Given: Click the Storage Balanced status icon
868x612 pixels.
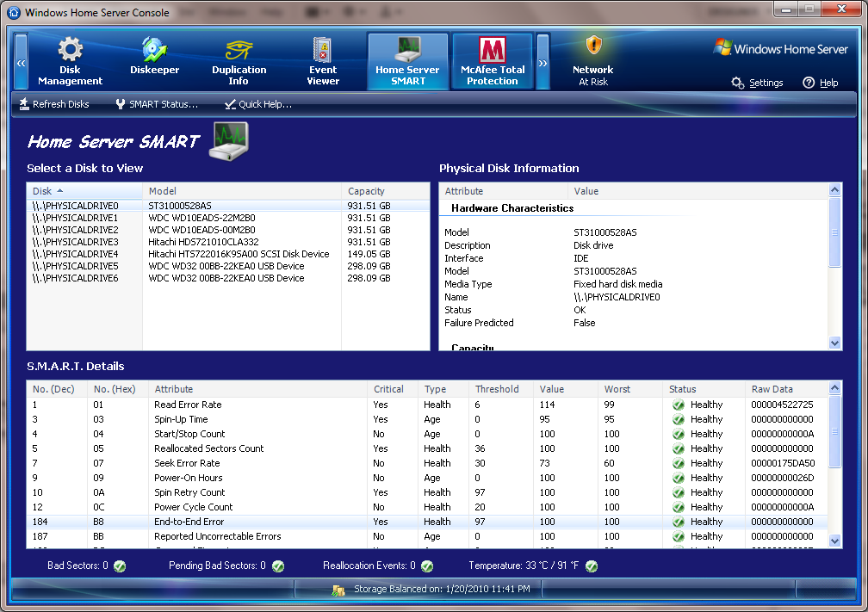Looking at the screenshot, I should pyautogui.click(x=338, y=590).
